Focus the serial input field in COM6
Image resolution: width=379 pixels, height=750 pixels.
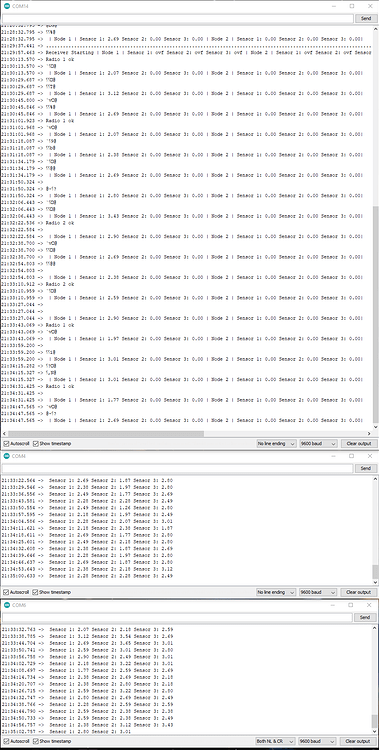pyautogui.click(x=177, y=618)
